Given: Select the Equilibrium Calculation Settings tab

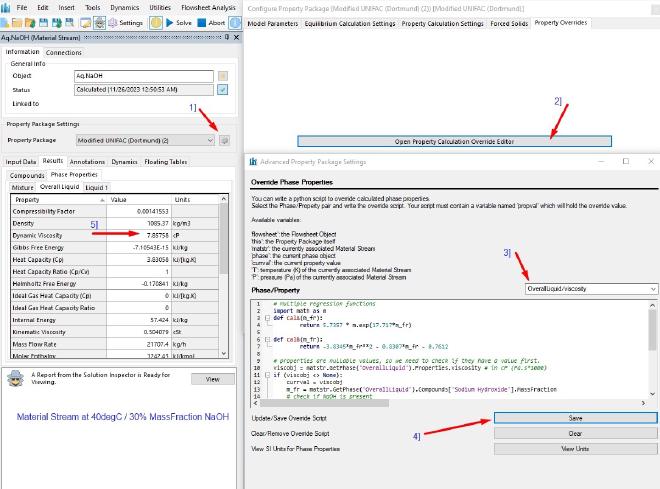Looking at the screenshot, I should click(x=349, y=23).
